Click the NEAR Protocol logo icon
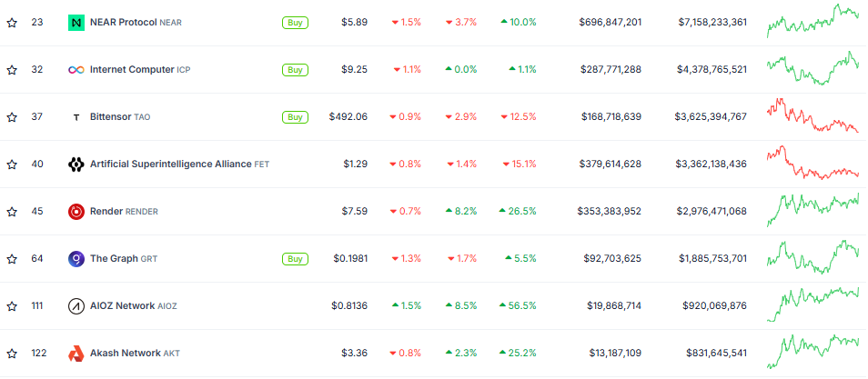Viewport: 868px width, 379px height. pyautogui.click(x=76, y=23)
